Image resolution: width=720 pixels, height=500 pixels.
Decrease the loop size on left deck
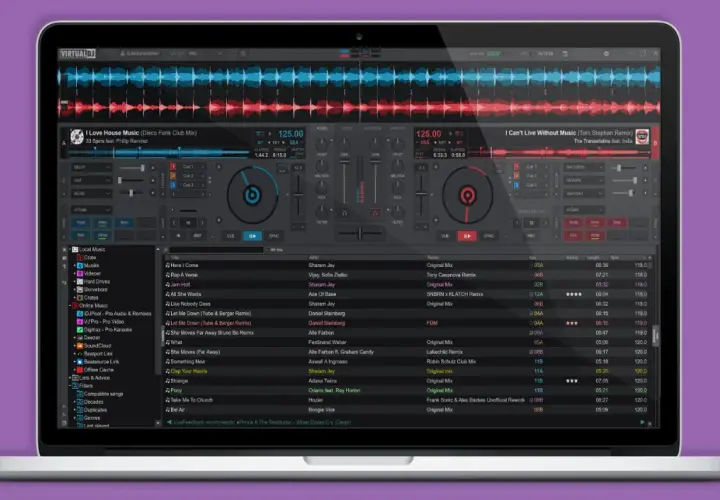click(174, 223)
